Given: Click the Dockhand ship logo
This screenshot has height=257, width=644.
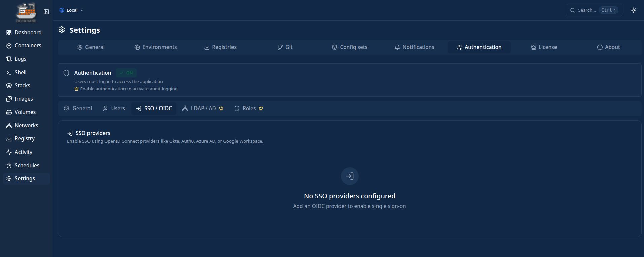Looking at the screenshot, I should tap(26, 12).
